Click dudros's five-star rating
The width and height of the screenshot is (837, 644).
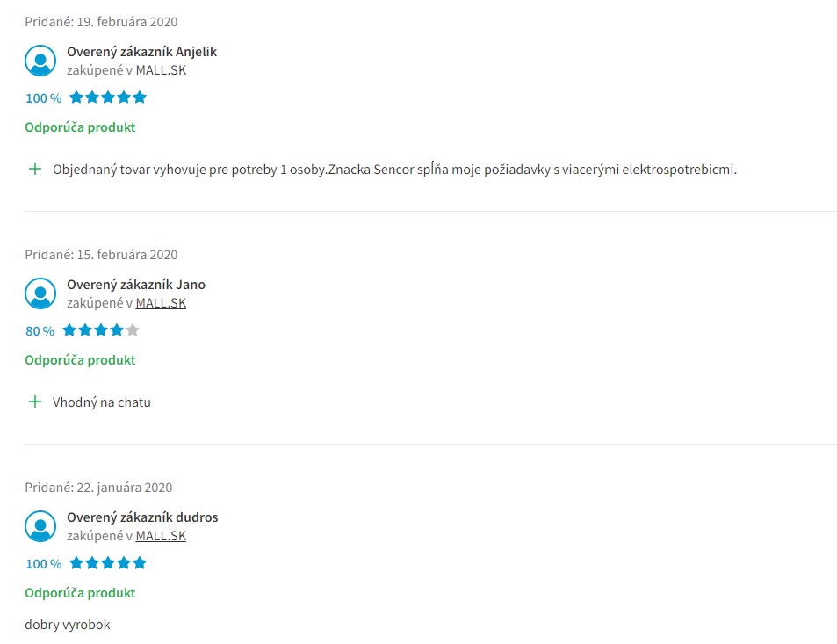point(108,563)
